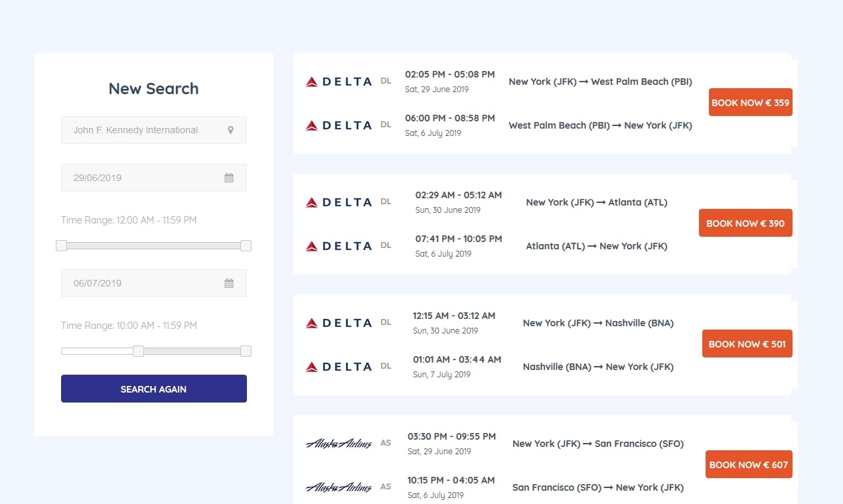The width and height of the screenshot is (843, 504).
Task: Click the Alaska Airlines logo on SFO to JFK flight
Action: [339, 487]
